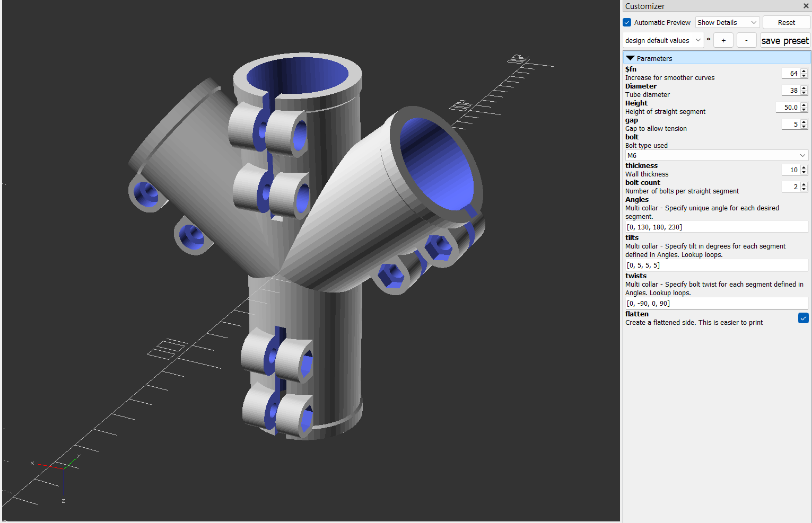Open the Show Details dropdown
The width and height of the screenshot is (812, 523).
pos(727,22)
